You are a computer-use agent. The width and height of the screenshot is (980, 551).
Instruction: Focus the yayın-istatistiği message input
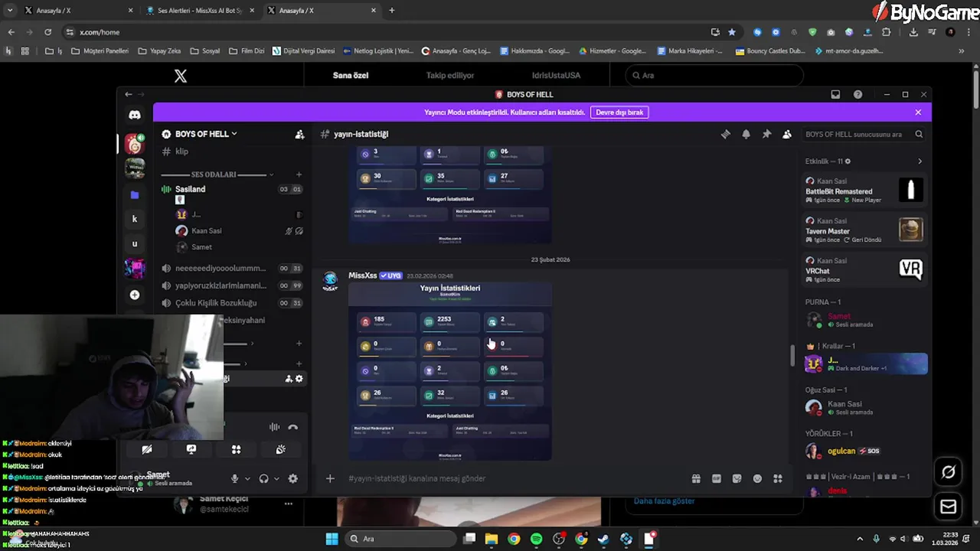505,478
